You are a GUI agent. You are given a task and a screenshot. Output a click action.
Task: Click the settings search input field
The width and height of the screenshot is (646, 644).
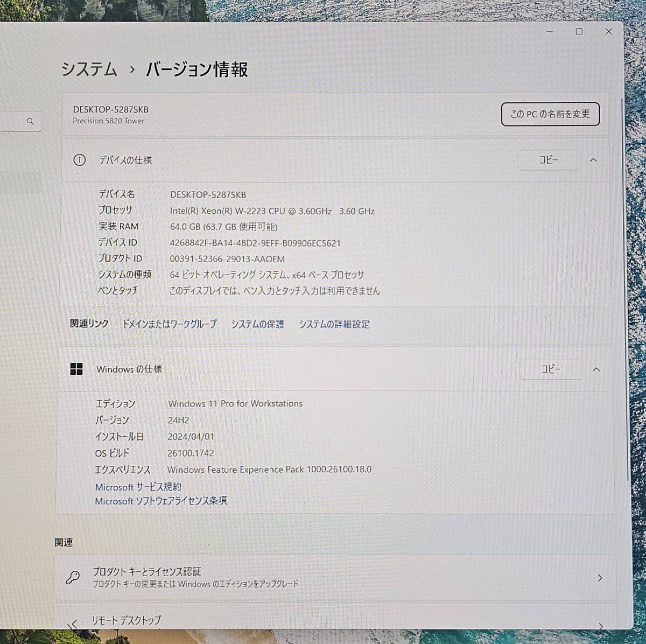click(x=20, y=122)
